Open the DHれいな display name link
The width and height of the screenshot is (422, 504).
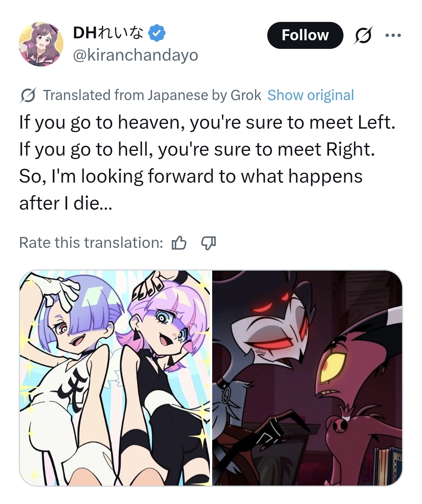coord(108,34)
